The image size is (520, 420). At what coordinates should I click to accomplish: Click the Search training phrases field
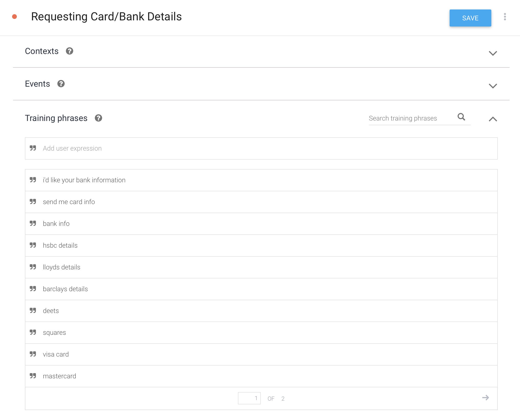pyautogui.click(x=411, y=118)
